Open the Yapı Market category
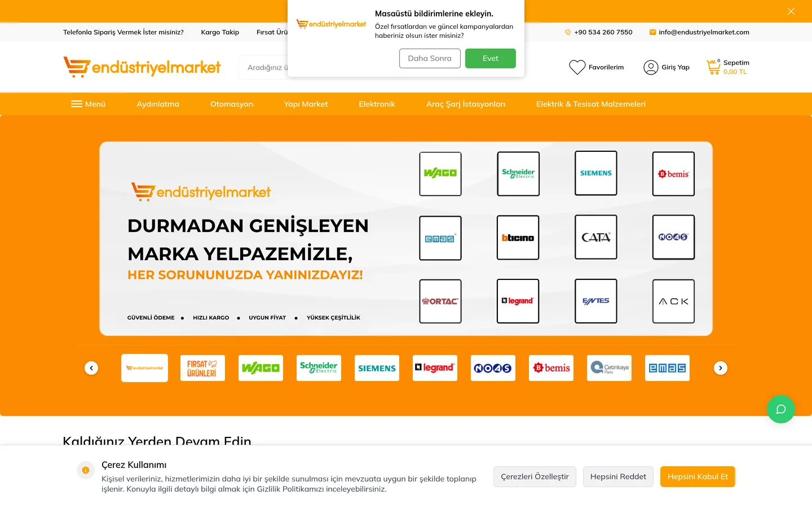The height and width of the screenshot is (508, 812). (x=306, y=104)
